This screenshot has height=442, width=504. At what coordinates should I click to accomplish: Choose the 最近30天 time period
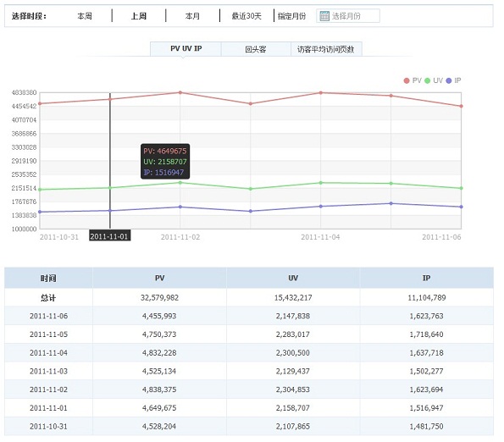pos(246,16)
